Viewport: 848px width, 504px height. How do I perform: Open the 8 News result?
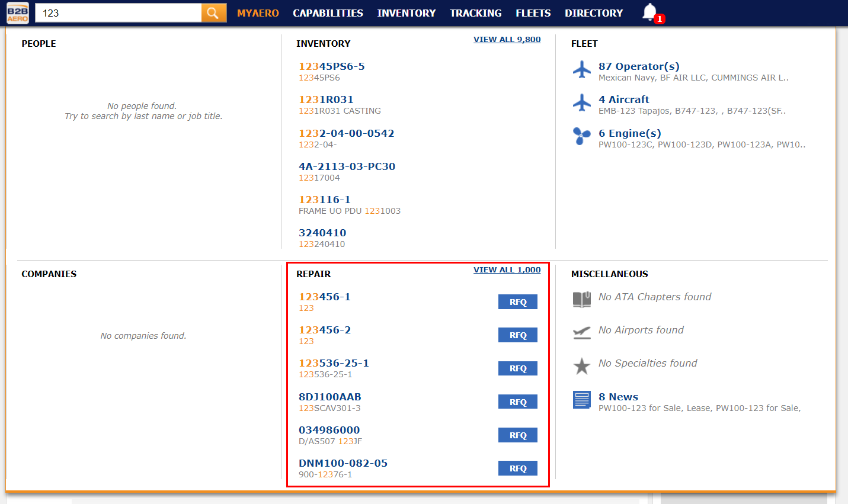point(618,397)
